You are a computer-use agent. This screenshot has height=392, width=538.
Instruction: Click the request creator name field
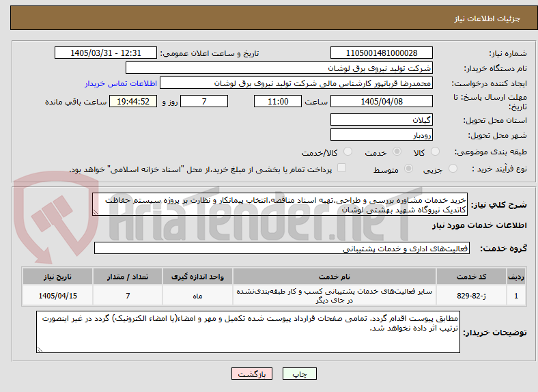tap(296, 83)
